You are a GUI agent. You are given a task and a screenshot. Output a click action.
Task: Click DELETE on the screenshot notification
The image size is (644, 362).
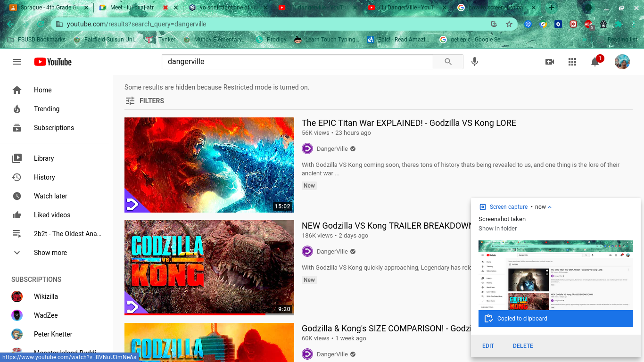pos(523,346)
